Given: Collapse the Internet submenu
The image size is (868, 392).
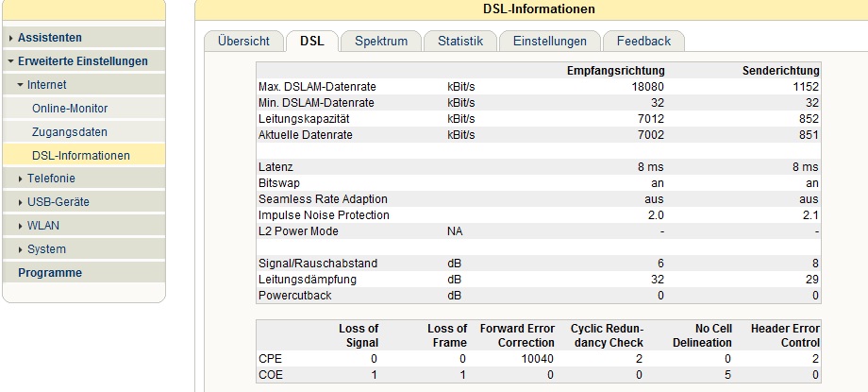Looking at the screenshot, I should point(21,85).
